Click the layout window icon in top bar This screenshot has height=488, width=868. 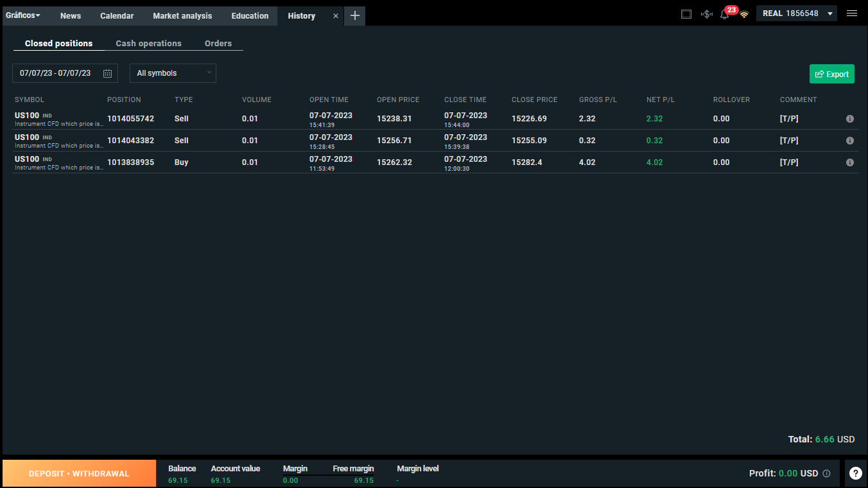(686, 14)
